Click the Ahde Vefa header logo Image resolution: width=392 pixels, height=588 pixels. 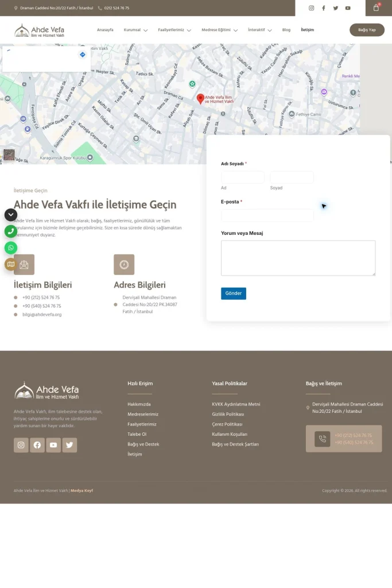pyautogui.click(x=40, y=30)
